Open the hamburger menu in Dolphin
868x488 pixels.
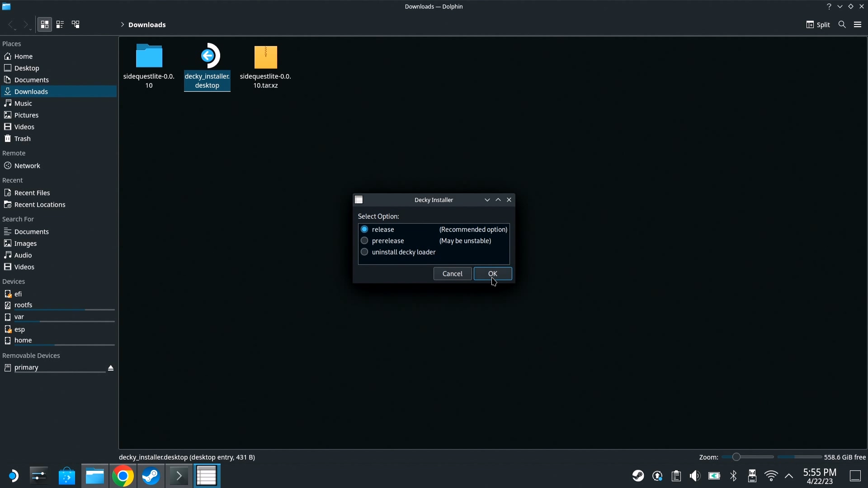(858, 24)
